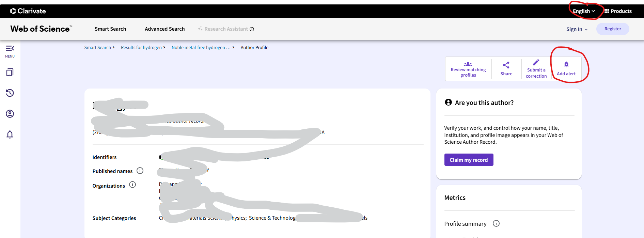Screen dimensions: 644x238
Task: Click the Author Profile breadcrumb text
Action: click(x=254, y=47)
